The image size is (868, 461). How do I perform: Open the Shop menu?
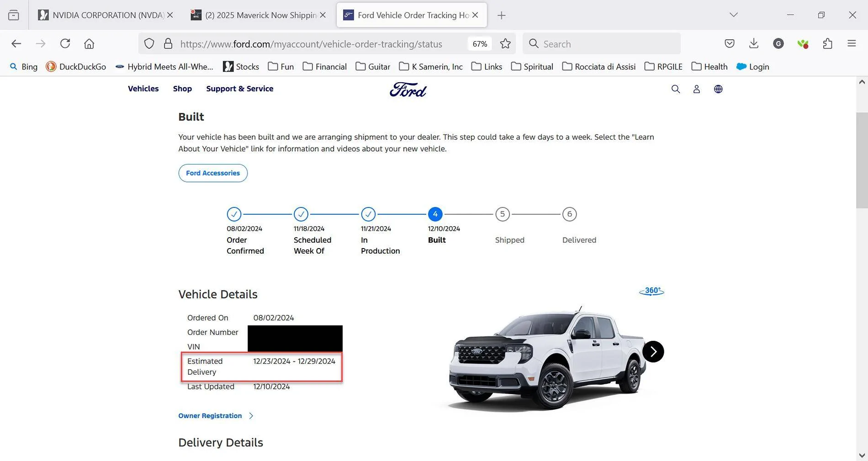click(x=182, y=89)
